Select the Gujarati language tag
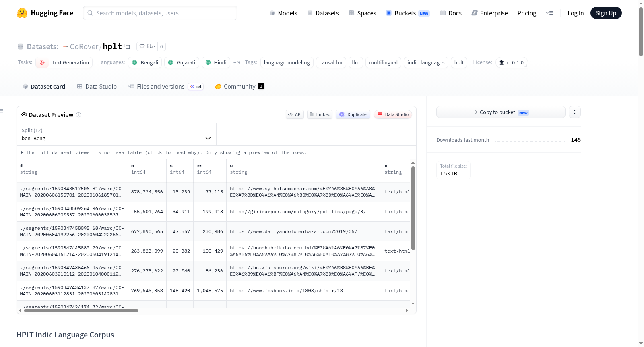644x347 pixels. 182,62
